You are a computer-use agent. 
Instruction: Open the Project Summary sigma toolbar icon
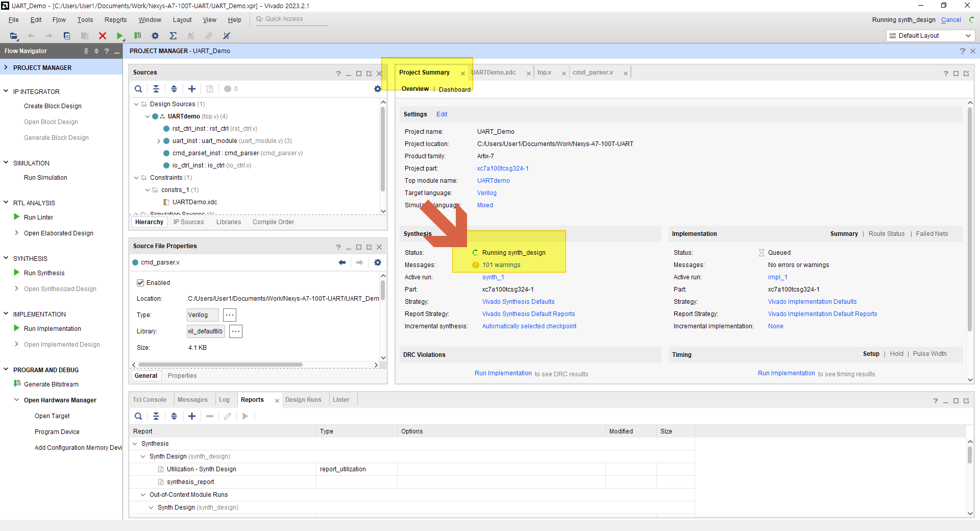[173, 36]
